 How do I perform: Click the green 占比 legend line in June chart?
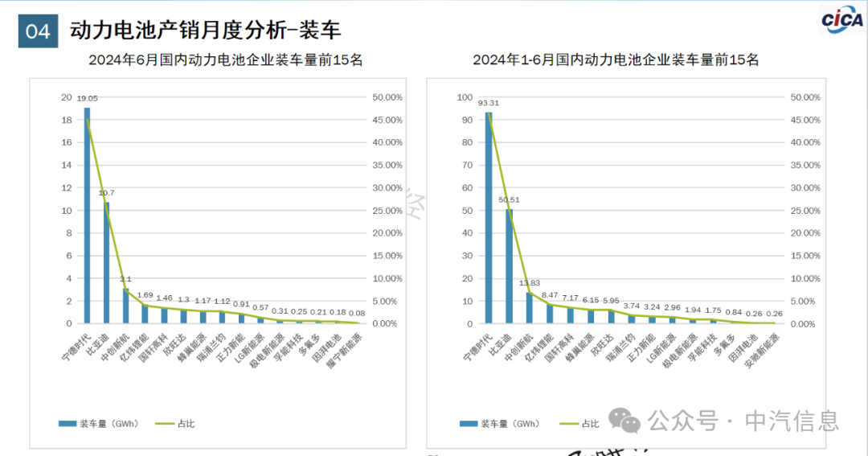(x=165, y=424)
